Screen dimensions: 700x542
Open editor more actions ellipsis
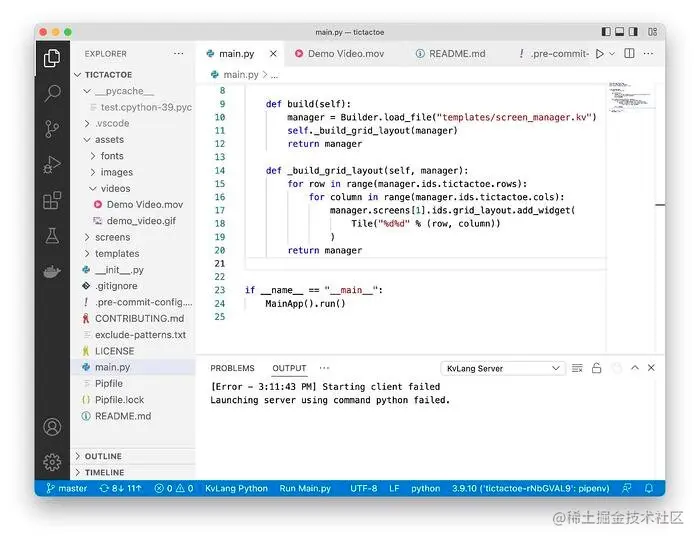(649, 54)
